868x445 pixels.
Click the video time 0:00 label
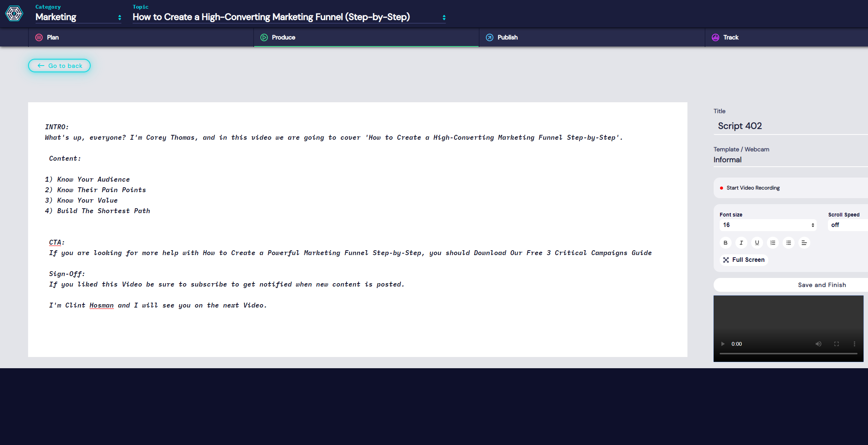tap(737, 344)
